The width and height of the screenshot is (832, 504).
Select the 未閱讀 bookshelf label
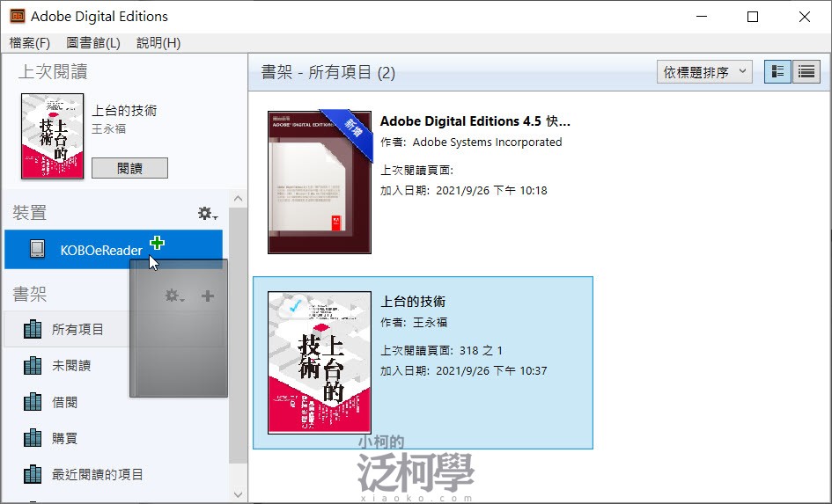[x=71, y=366]
